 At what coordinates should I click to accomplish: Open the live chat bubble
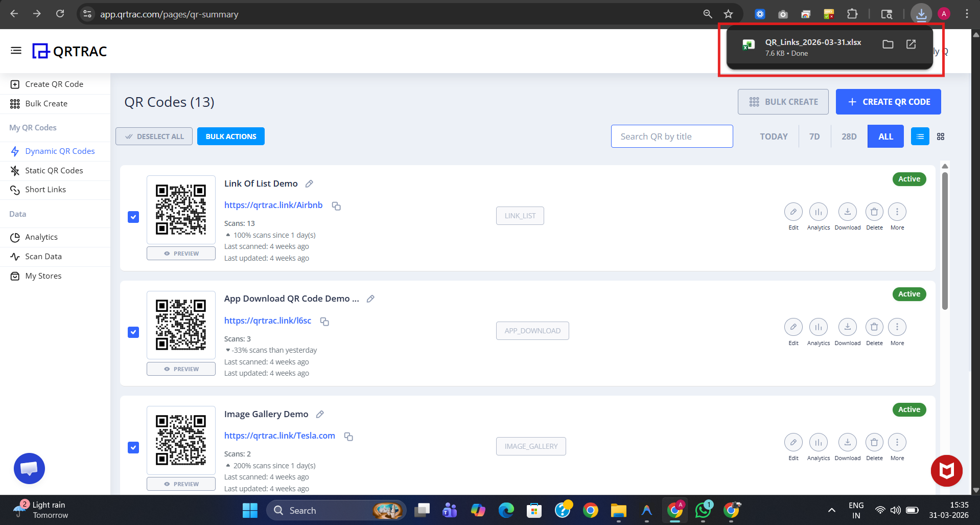(29, 468)
